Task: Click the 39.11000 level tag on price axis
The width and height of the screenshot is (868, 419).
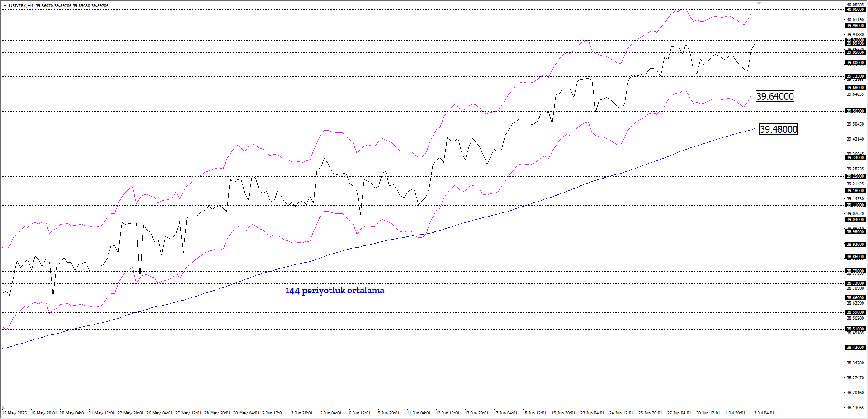Action: click(x=855, y=205)
